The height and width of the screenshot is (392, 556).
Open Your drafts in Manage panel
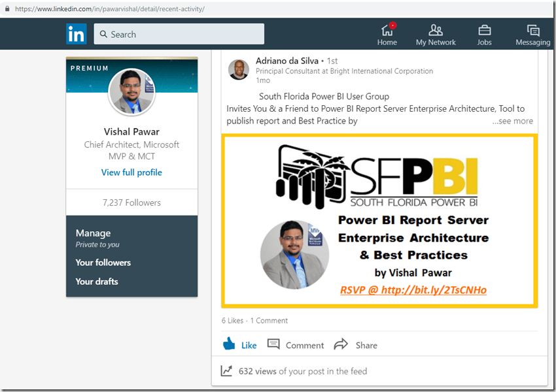[x=97, y=282]
